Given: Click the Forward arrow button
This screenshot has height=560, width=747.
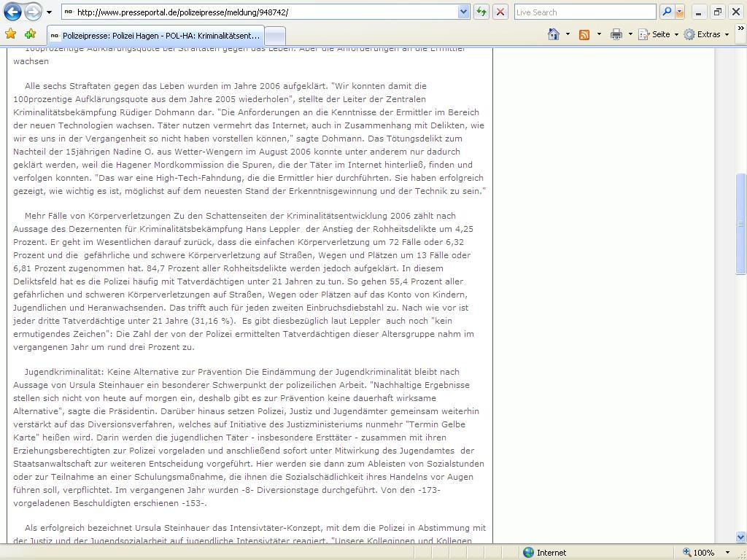Looking at the screenshot, I should point(33,12).
